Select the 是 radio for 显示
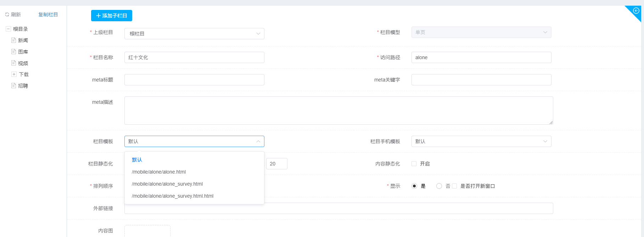 tap(414, 186)
